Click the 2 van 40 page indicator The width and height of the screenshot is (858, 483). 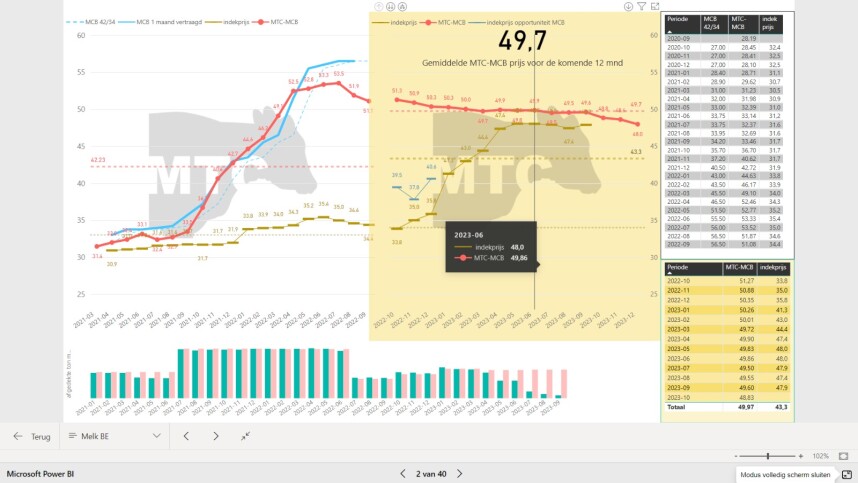point(431,474)
